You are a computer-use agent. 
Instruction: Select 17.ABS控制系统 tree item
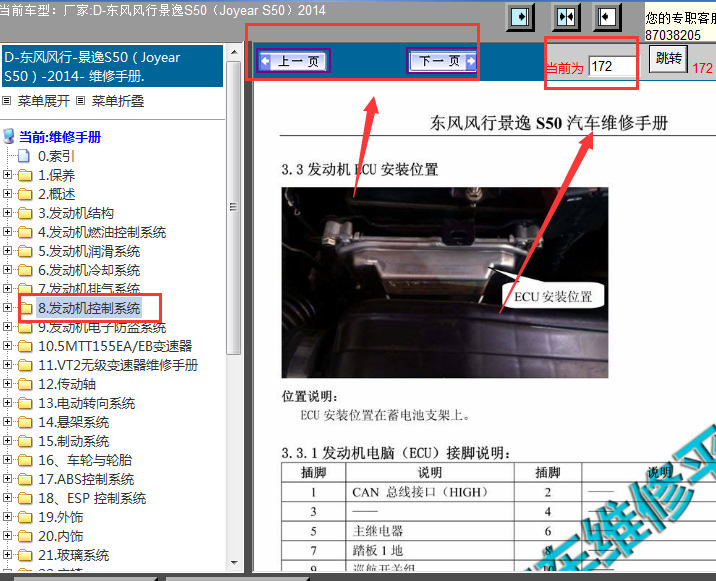coord(86,479)
